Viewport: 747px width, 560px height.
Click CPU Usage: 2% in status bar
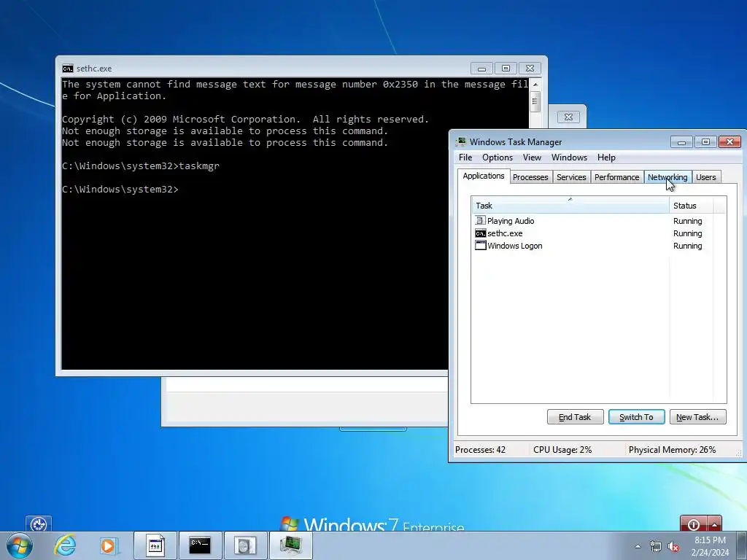click(x=562, y=450)
